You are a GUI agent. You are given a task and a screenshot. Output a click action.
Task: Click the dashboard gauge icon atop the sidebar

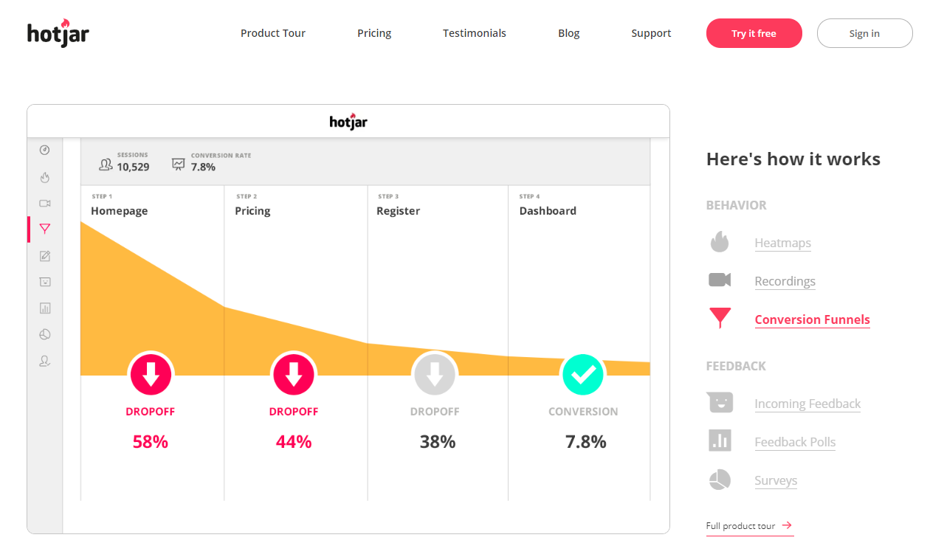tap(44, 150)
